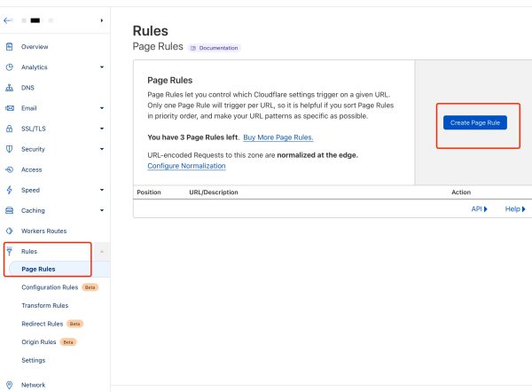Select Transform Rules submenu item
532x392 pixels.
(x=45, y=305)
